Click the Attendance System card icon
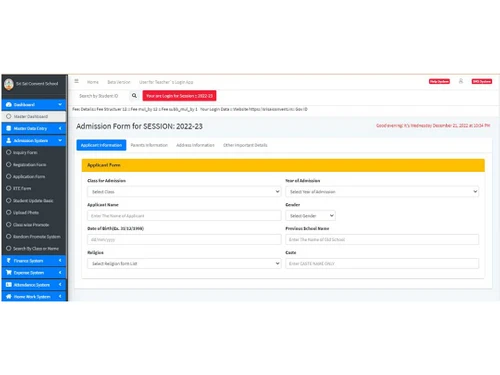Image resolution: width=500 pixels, height=375 pixels. [9, 285]
